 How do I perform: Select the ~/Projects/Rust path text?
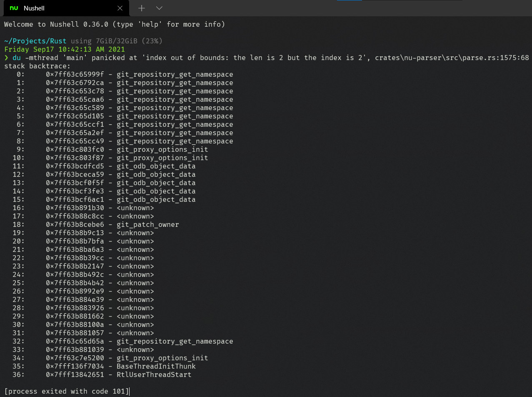point(35,41)
